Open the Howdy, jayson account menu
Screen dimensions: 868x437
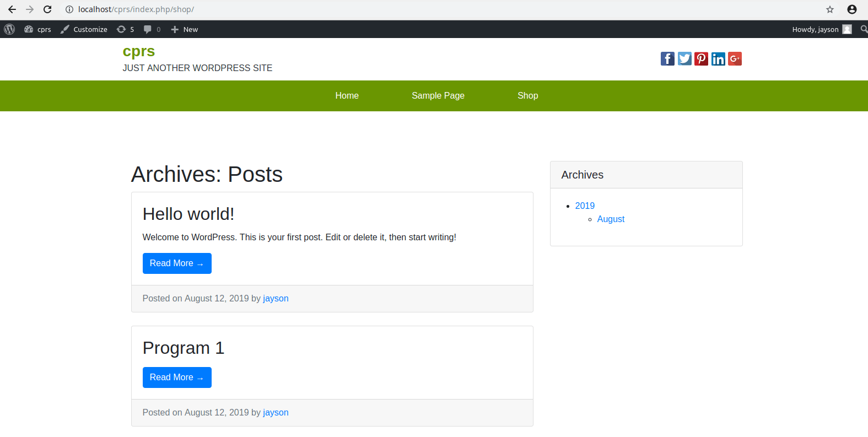(x=821, y=29)
